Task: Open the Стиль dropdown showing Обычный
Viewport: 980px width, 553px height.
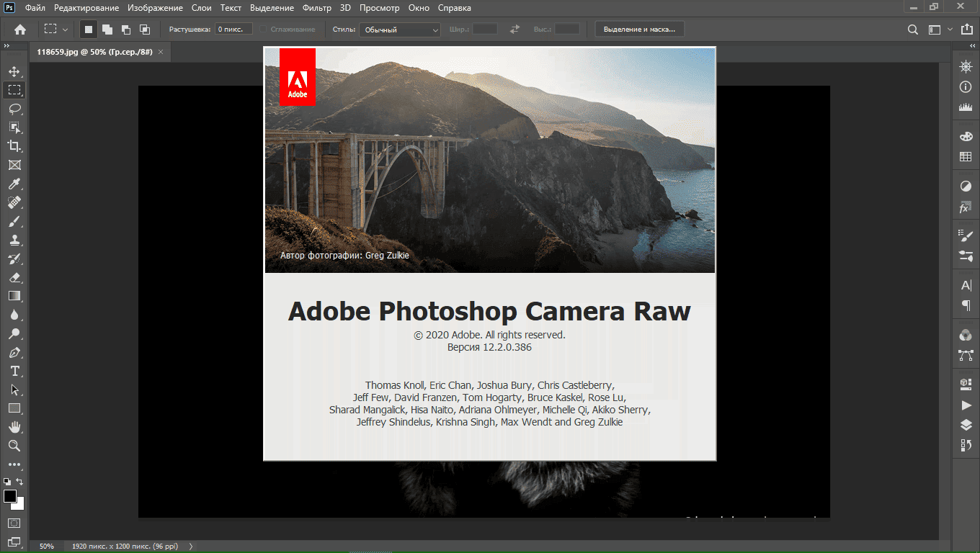Action: point(400,30)
